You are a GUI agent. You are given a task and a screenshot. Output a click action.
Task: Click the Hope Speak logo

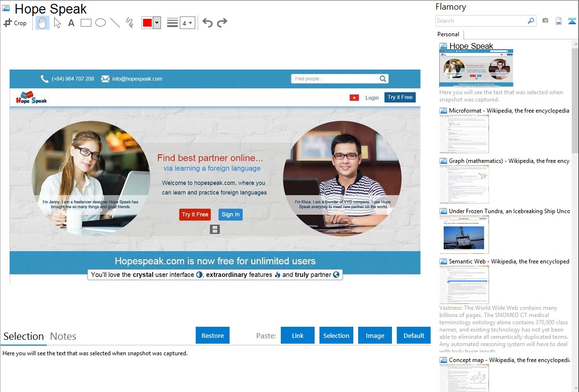[31, 98]
